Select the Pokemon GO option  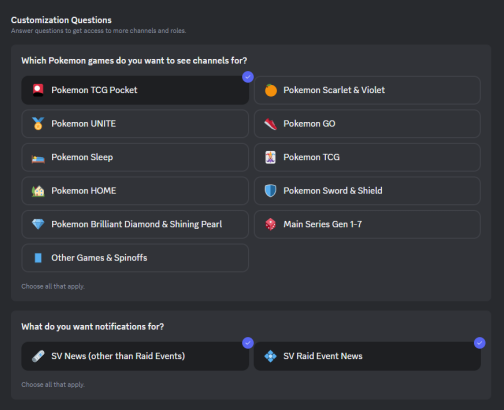point(367,124)
